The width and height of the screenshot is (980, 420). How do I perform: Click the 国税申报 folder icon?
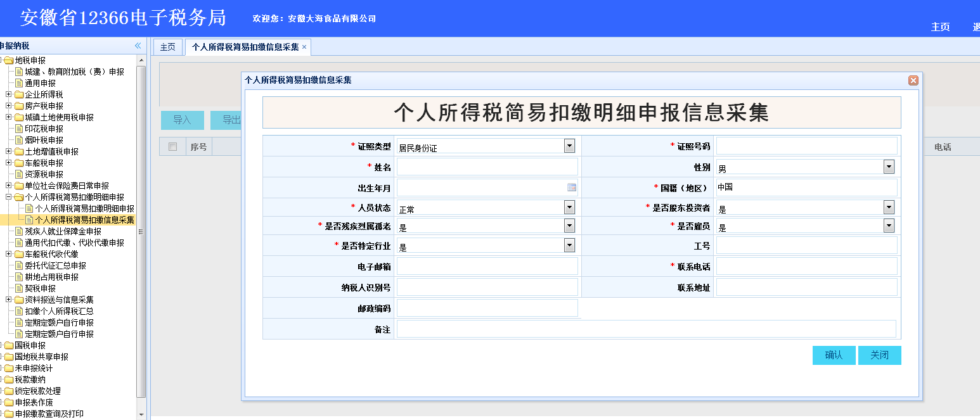coord(9,345)
